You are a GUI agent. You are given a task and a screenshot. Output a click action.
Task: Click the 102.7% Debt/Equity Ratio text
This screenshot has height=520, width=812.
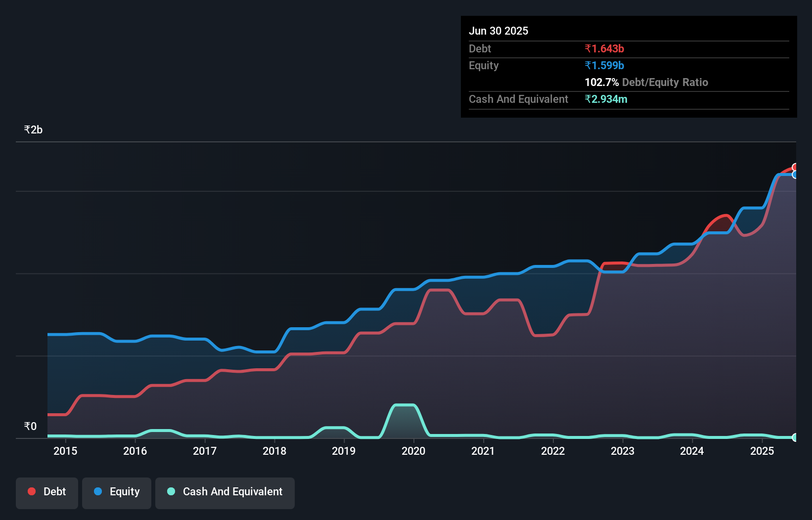pyautogui.click(x=646, y=82)
